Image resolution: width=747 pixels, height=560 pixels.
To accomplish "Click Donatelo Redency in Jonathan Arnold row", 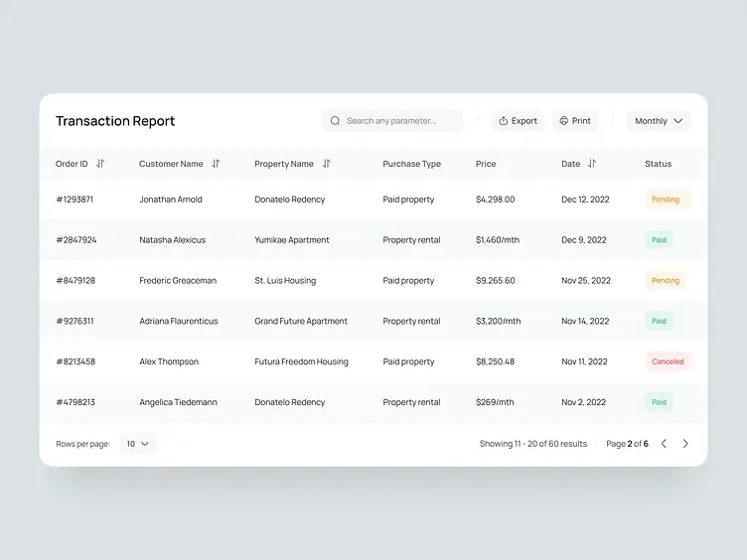I will click(x=290, y=199).
